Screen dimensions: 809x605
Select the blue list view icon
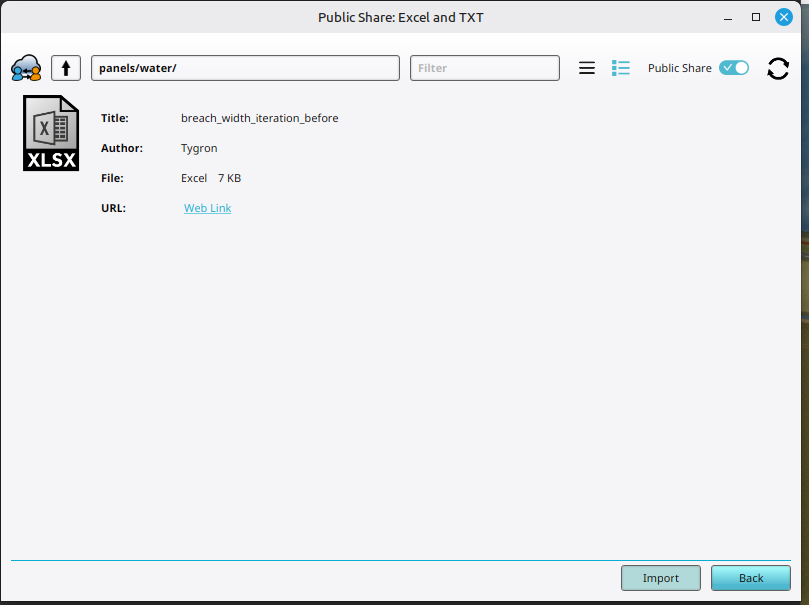pos(620,67)
